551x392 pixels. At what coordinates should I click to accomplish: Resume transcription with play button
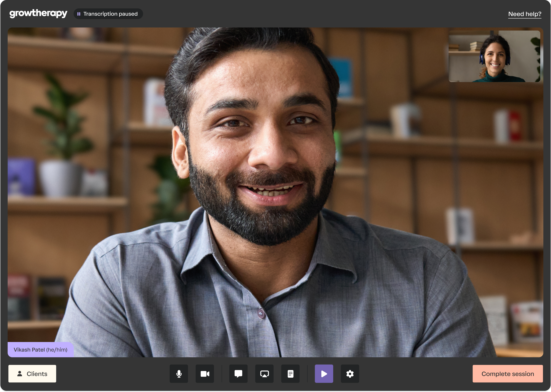(x=323, y=373)
